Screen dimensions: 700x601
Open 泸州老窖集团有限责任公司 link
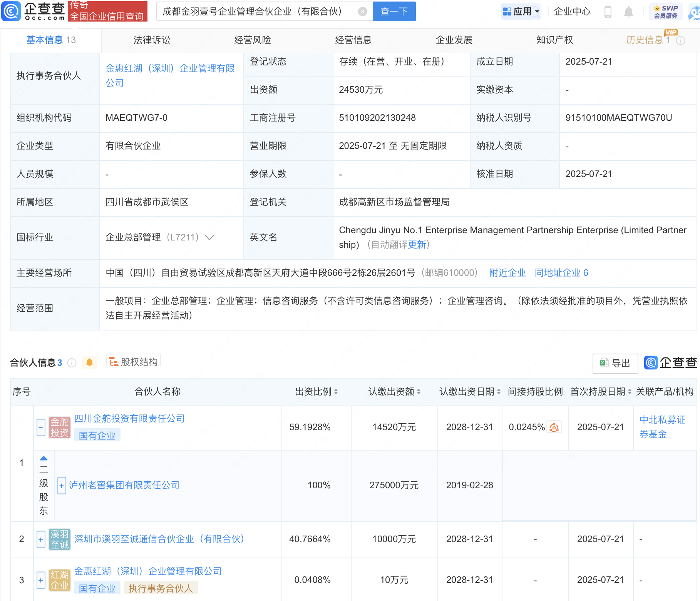click(124, 485)
